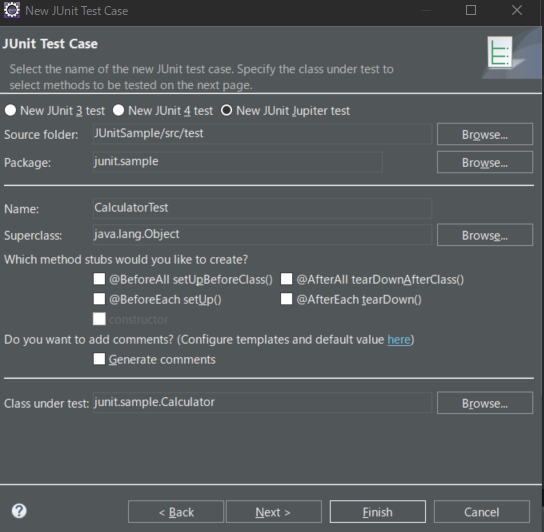Tick the Generate comments checkbox

tap(99, 359)
